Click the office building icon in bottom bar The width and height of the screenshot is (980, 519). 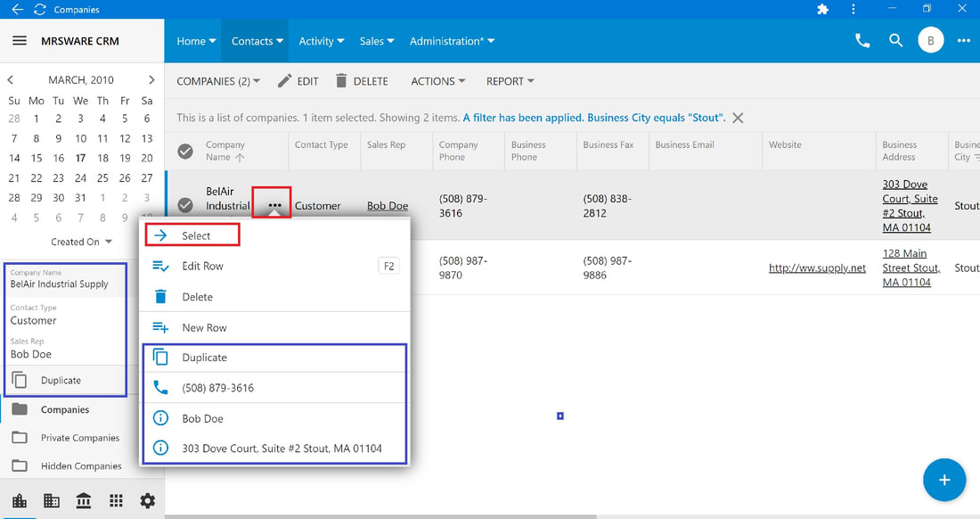click(52, 500)
